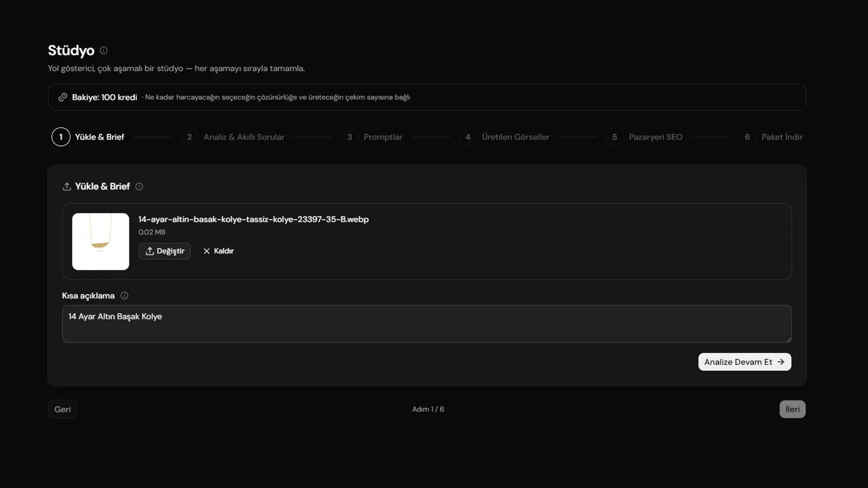Click the 0.02 MB file size text
This screenshot has height=488, width=868.
(x=152, y=232)
